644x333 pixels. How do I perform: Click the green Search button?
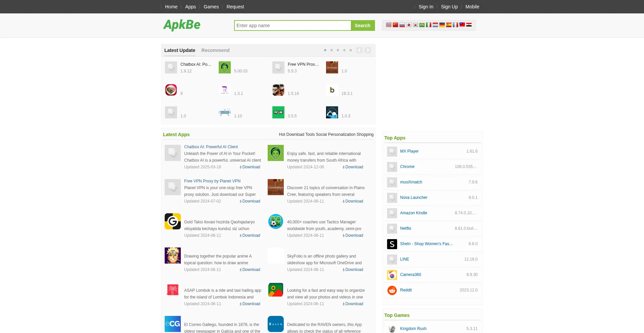click(x=363, y=25)
